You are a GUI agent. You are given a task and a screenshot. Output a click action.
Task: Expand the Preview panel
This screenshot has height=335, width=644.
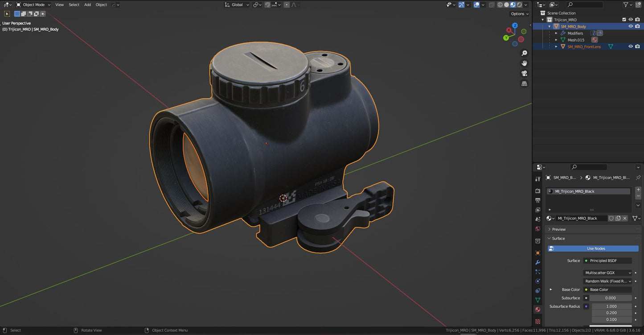pos(559,229)
